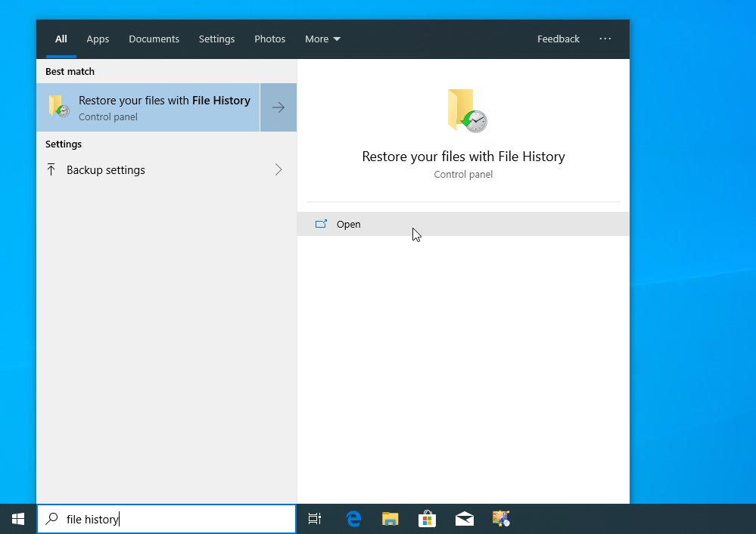756x534 pixels.
Task: Switch to the Apps tab
Action: pyautogui.click(x=98, y=39)
